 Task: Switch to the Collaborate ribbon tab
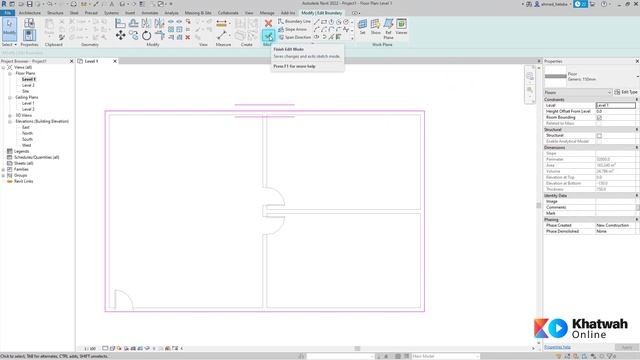[x=228, y=13]
